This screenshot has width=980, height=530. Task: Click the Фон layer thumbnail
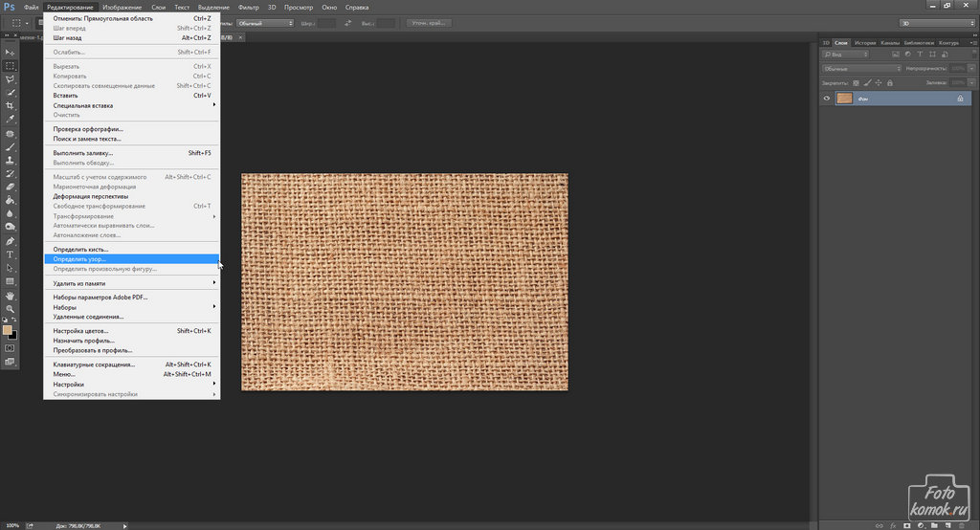pyautogui.click(x=844, y=99)
